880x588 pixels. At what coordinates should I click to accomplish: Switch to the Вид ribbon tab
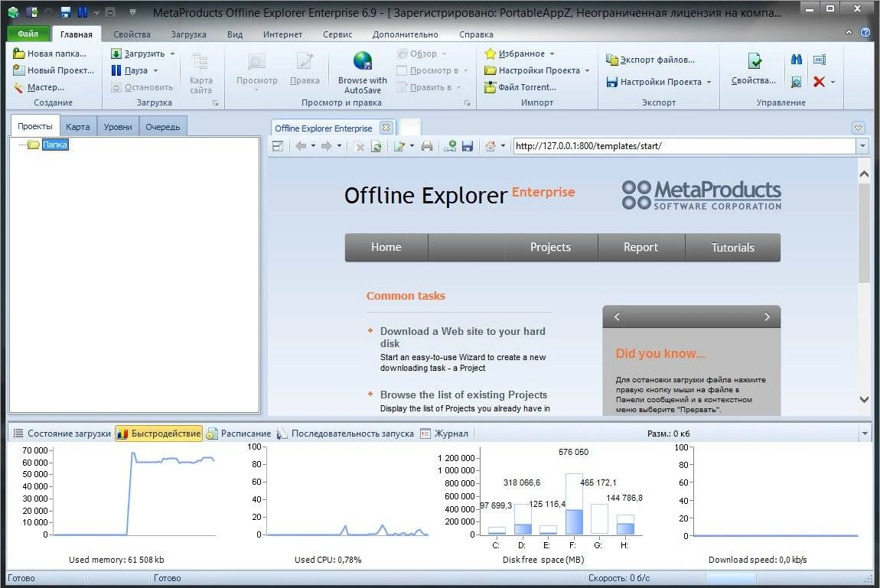[235, 34]
